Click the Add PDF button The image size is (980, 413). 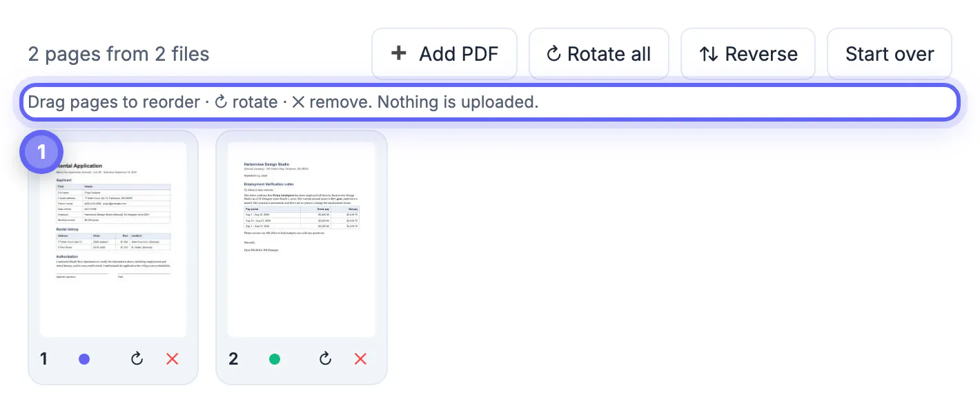coord(444,54)
